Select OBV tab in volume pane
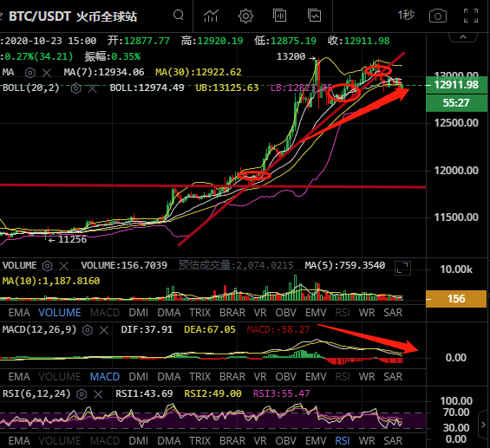This screenshot has height=448, width=490. coord(285,313)
